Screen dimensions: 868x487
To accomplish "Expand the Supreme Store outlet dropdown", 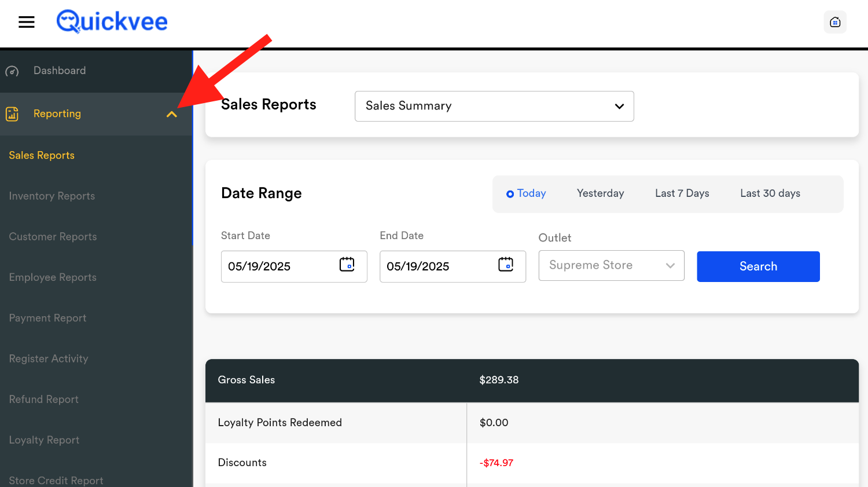I will pos(611,265).
